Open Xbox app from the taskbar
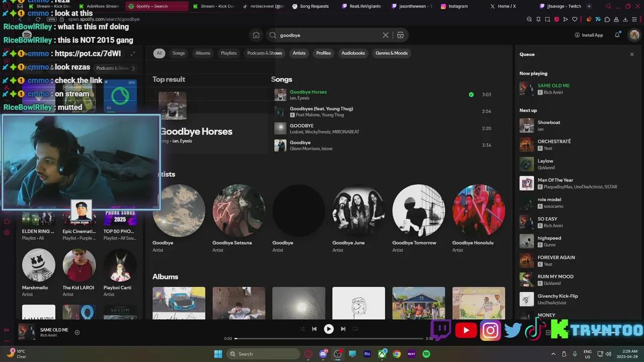 click(x=382, y=354)
